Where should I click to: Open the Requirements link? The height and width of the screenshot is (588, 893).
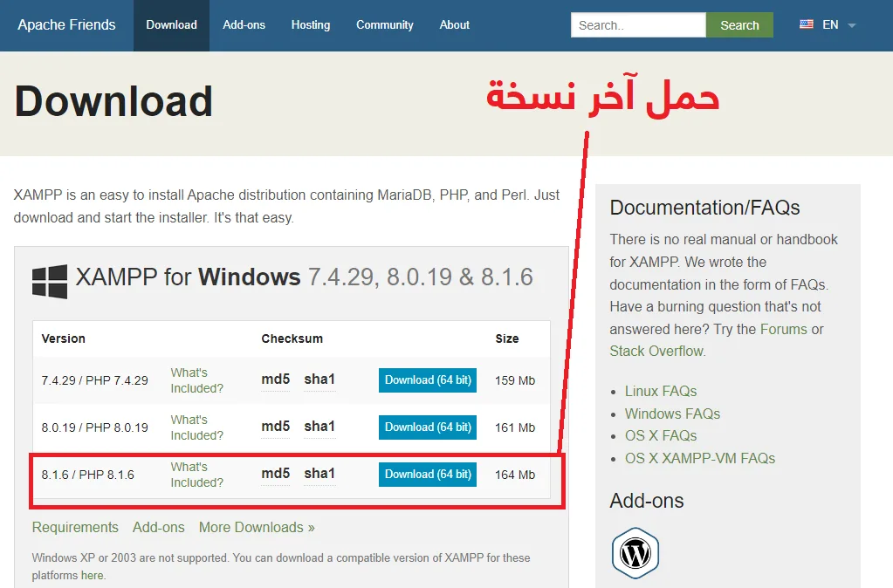click(x=75, y=528)
